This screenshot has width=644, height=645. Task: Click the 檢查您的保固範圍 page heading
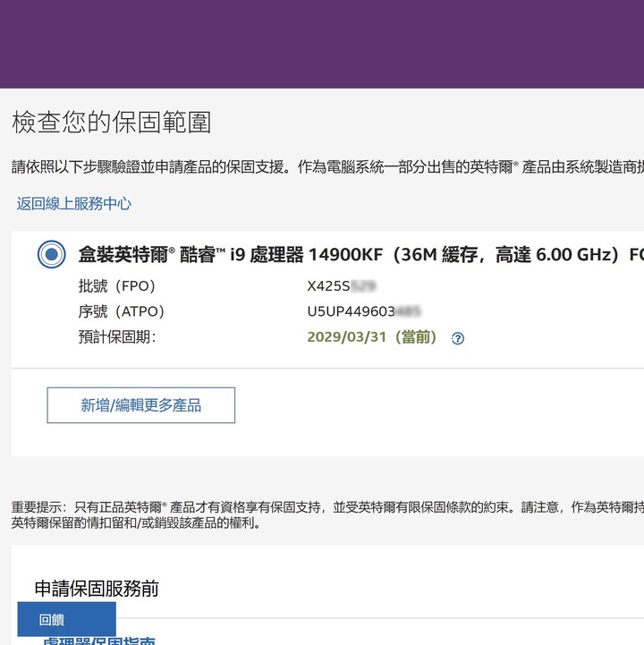[x=112, y=123]
